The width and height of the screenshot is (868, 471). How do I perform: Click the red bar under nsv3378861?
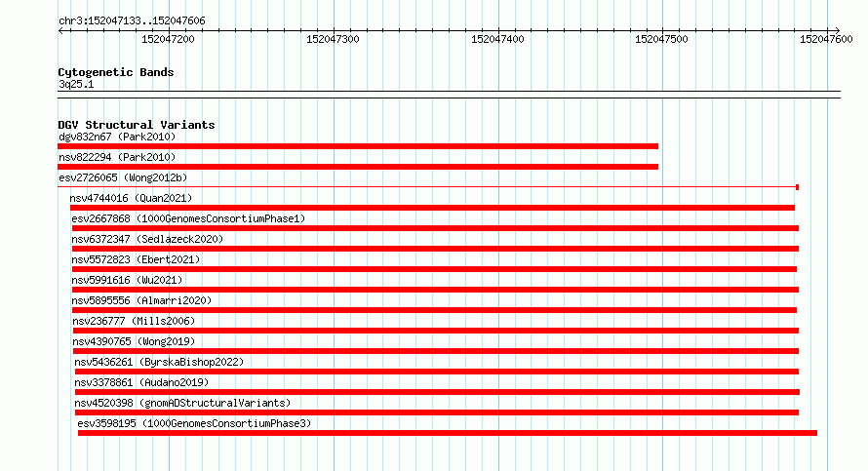click(x=437, y=392)
